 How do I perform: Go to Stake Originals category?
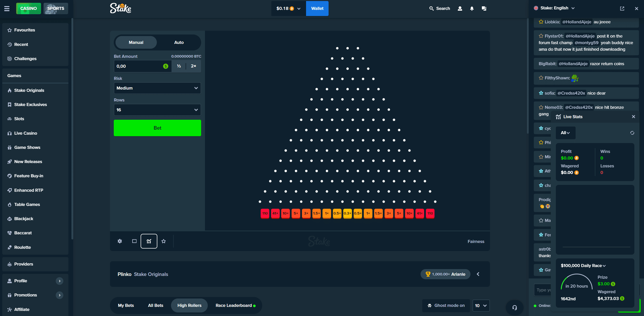tap(35, 90)
